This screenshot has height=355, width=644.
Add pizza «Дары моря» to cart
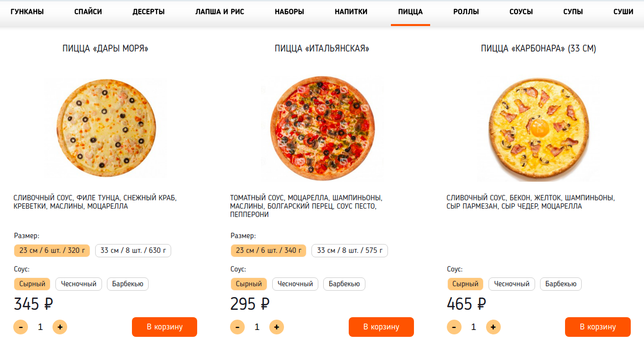(164, 327)
